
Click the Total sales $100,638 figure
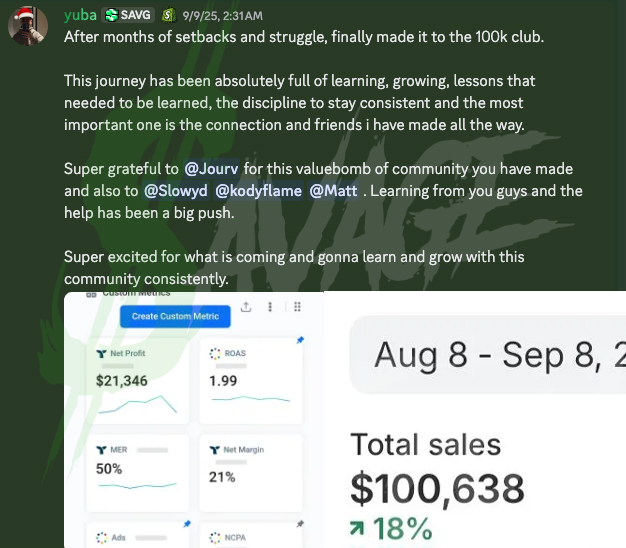pyautogui.click(x=437, y=488)
